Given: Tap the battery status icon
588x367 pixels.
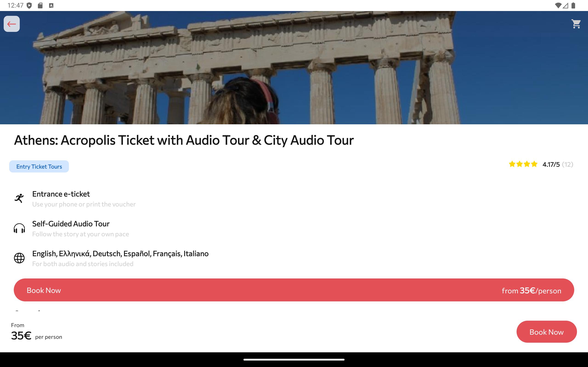Looking at the screenshot, I should tap(574, 5).
